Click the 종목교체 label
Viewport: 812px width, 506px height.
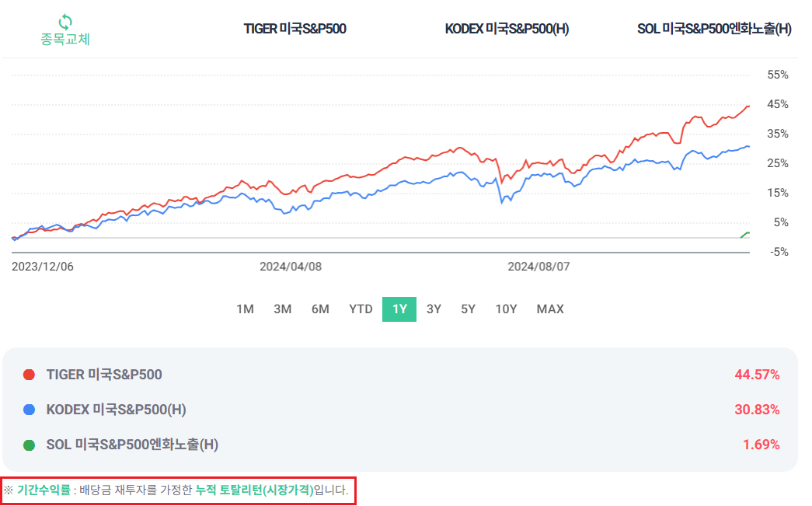65,39
